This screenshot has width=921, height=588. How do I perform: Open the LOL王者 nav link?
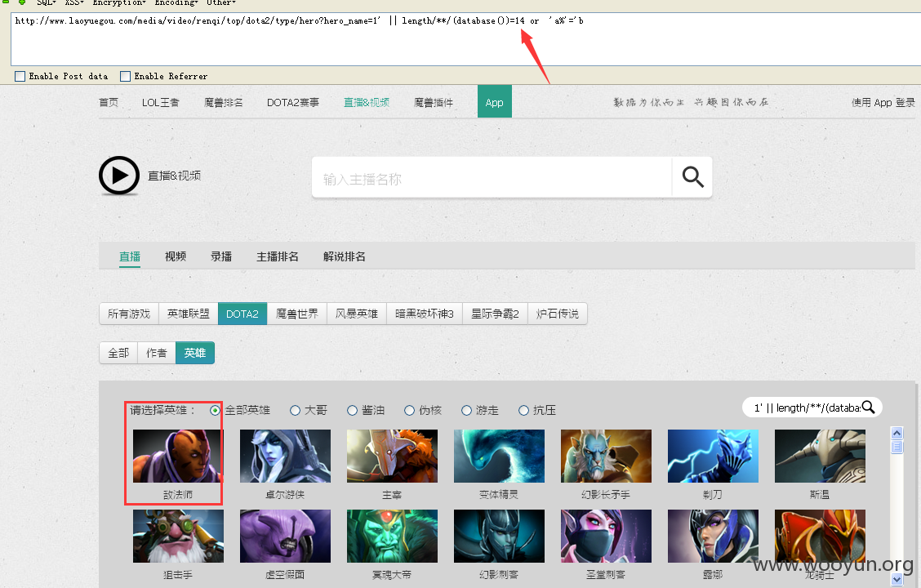click(x=160, y=102)
